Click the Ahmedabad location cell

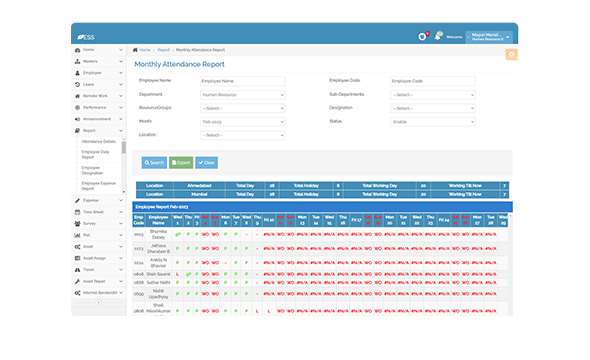click(199, 185)
